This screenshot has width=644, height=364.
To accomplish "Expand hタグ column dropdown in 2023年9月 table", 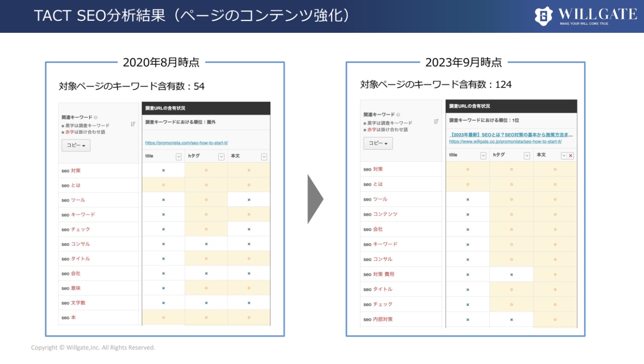I will pyautogui.click(x=527, y=156).
